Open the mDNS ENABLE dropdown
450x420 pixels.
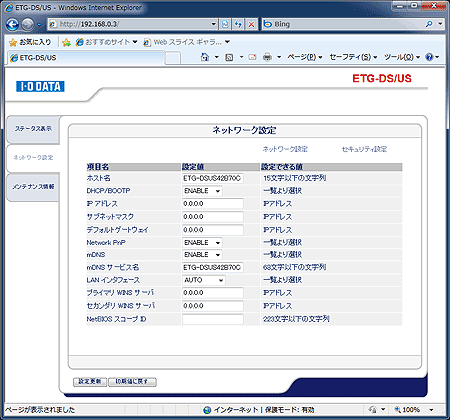coord(202,255)
